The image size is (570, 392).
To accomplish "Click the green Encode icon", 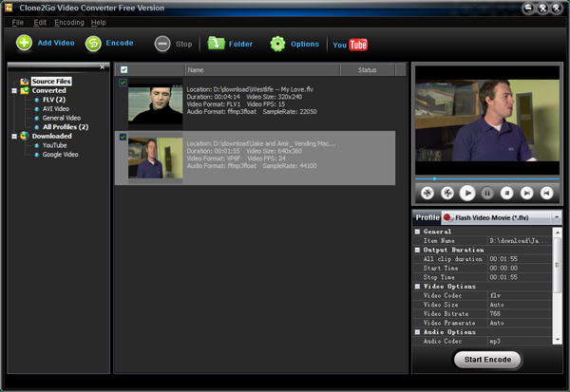I will pyautogui.click(x=93, y=44).
